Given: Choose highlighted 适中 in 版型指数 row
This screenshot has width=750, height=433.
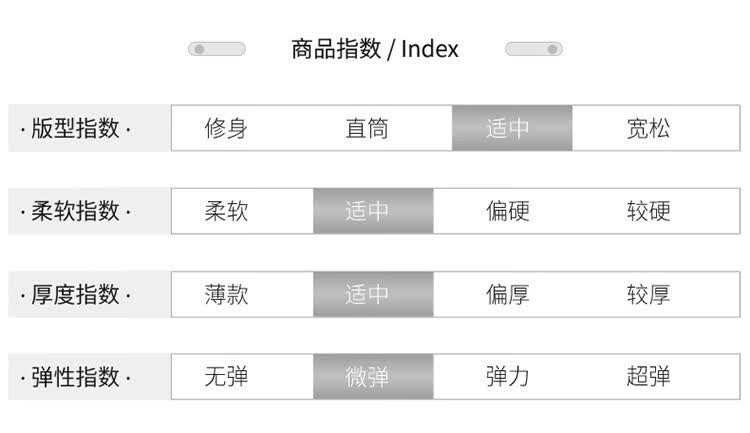Looking at the screenshot, I should (x=511, y=129).
